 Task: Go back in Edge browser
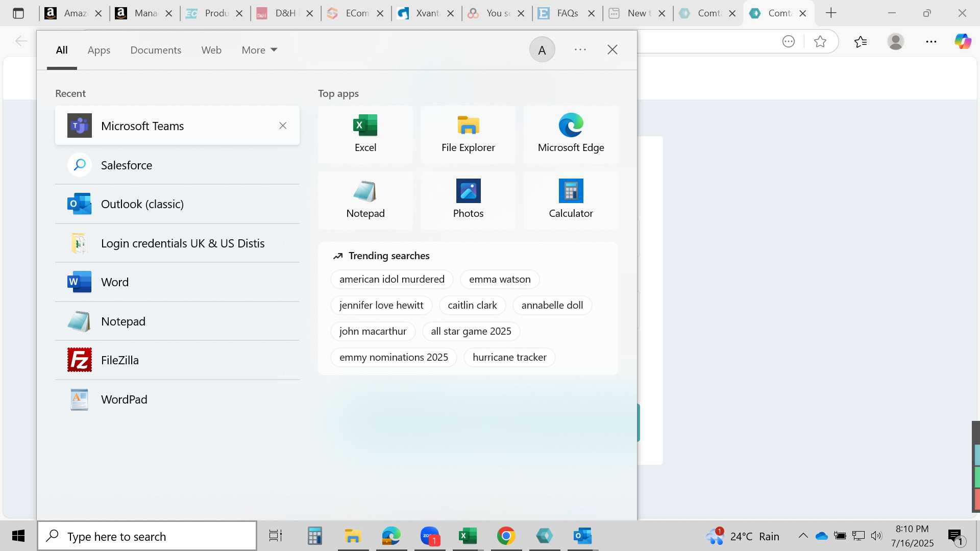click(x=21, y=41)
